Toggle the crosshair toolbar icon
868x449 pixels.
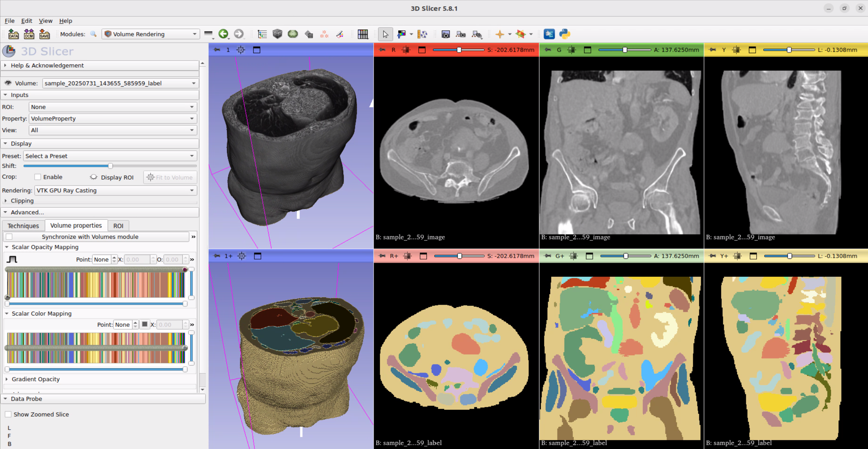pyautogui.click(x=500, y=34)
